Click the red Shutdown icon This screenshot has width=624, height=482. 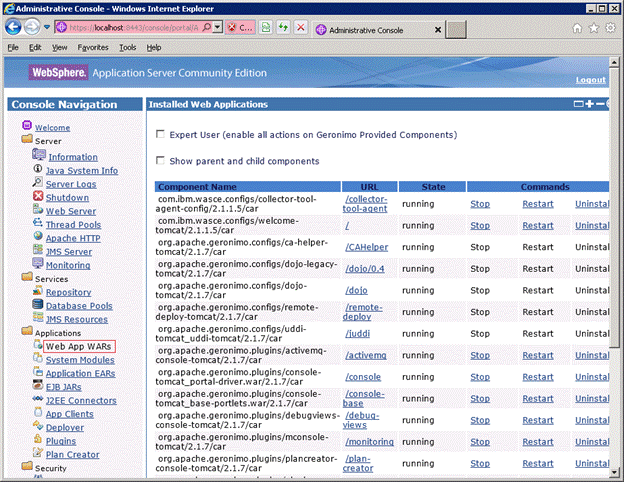tap(38, 196)
